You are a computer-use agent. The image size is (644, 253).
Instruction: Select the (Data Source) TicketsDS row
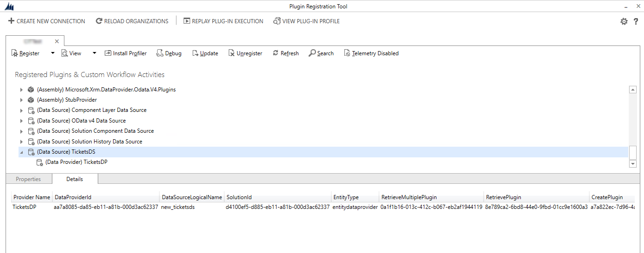(x=323, y=152)
